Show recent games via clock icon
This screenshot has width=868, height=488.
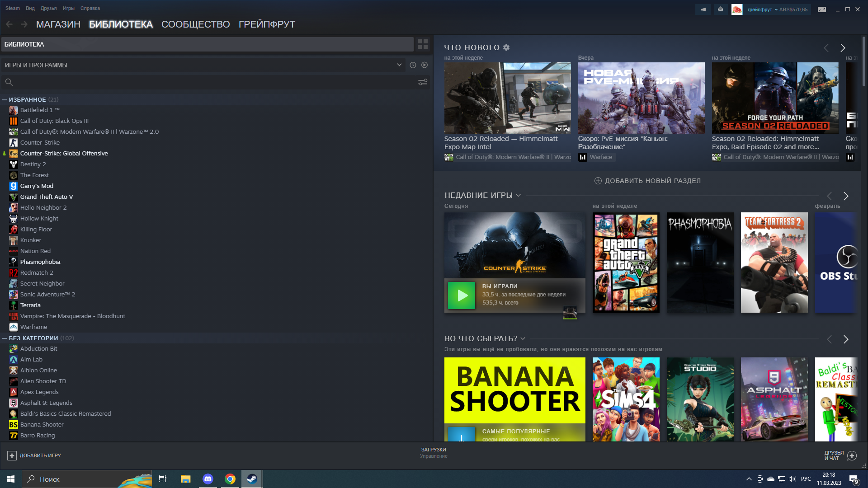(413, 65)
